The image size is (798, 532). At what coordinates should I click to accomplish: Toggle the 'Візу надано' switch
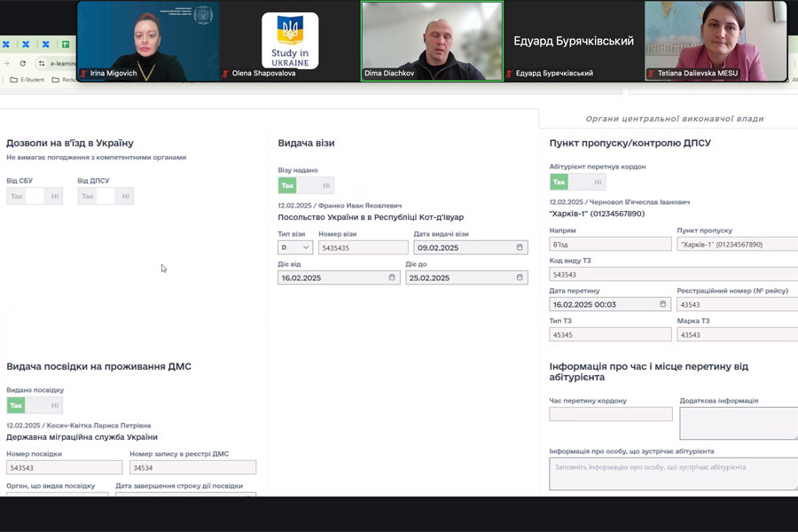[306, 185]
